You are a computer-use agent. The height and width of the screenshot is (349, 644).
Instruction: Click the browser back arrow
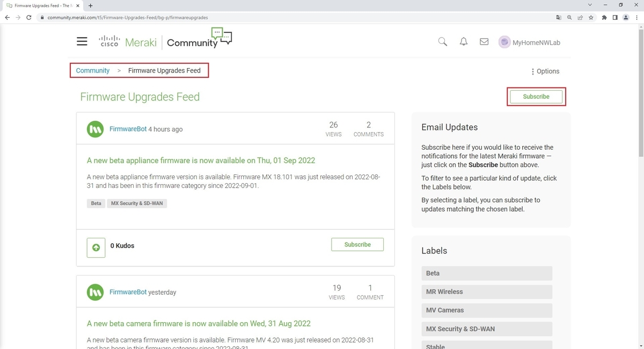pyautogui.click(x=8, y=17)
